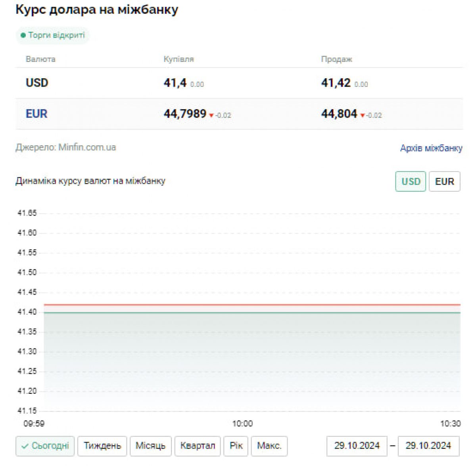
Task: Select the Місяць period
Action: pos(150,446)
